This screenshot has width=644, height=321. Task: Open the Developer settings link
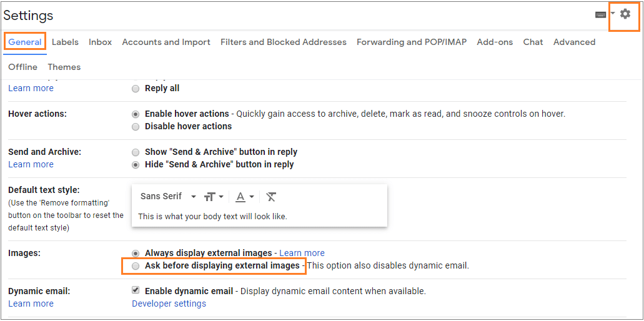coord(169,304)
